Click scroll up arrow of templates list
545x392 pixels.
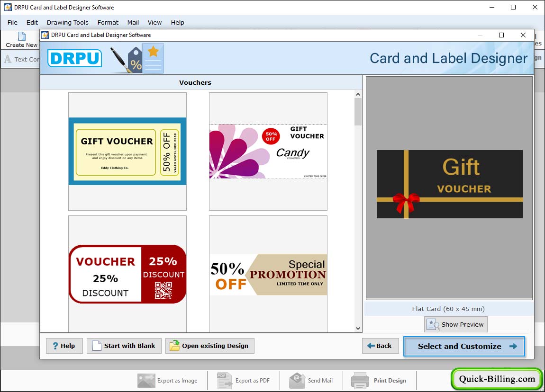(x=358, y=94)
